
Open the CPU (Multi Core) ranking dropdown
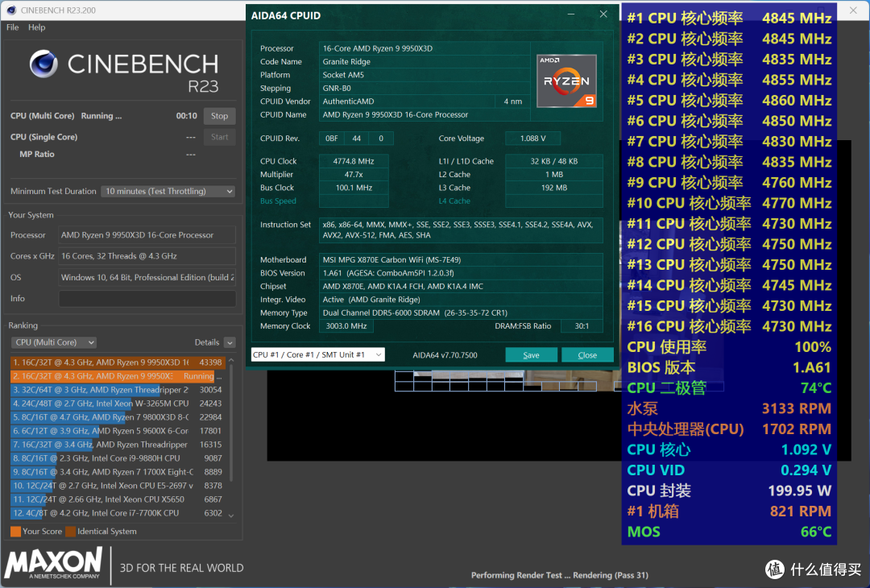click(x=54, y=342)
